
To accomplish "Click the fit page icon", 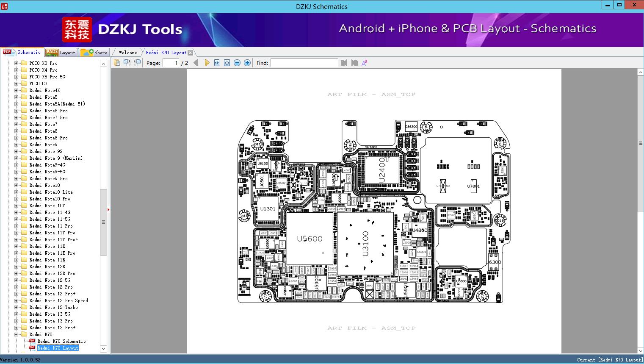I will pos(227,63).
